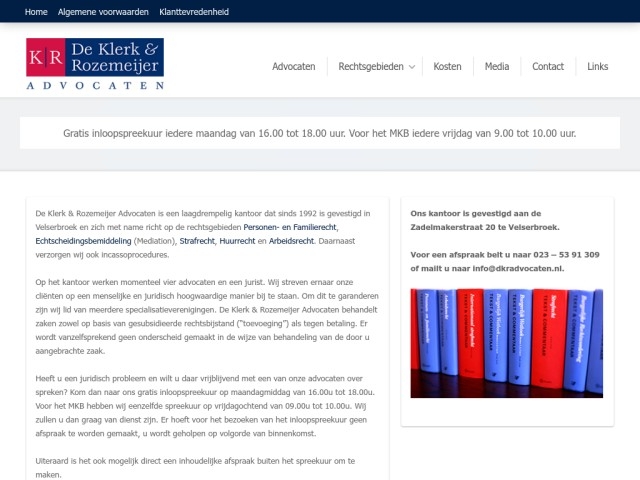Navigate to the Kosten page

(x=447, y=67)
